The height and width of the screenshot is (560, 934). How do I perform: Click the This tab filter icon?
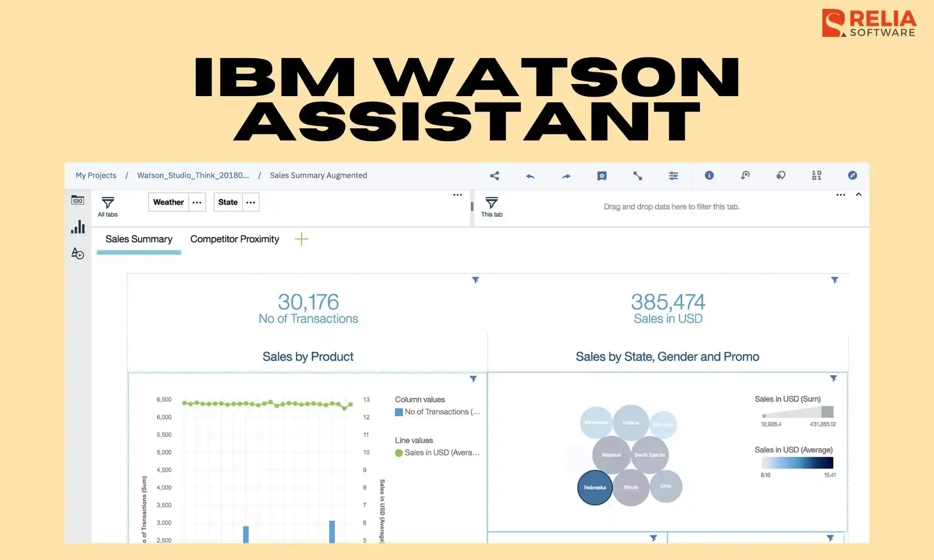click(492, 203)
